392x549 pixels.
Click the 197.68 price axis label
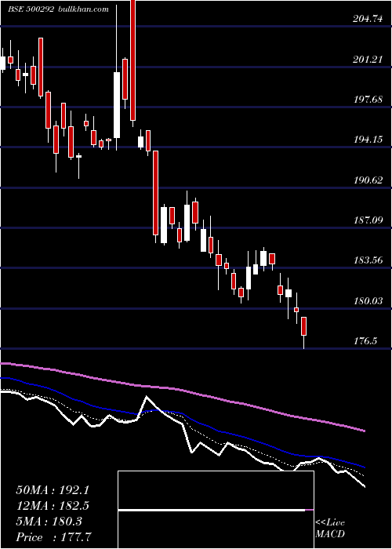[368, 100]
